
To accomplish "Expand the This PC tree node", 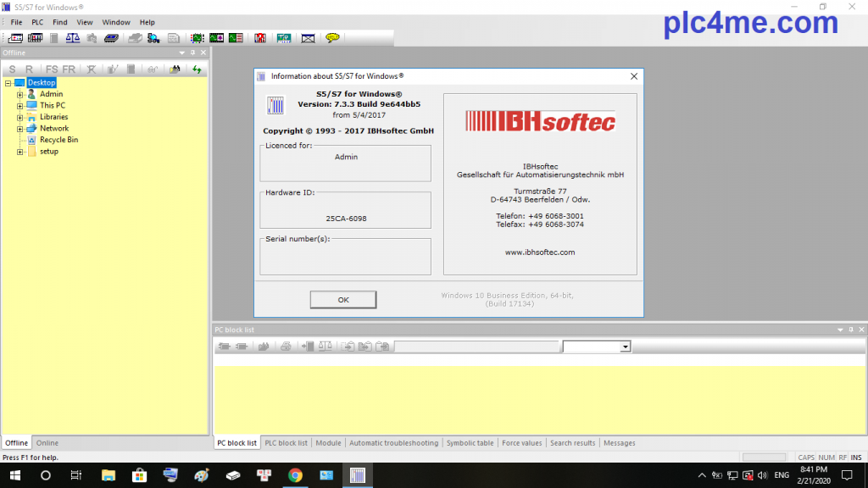I will (19, 106).
